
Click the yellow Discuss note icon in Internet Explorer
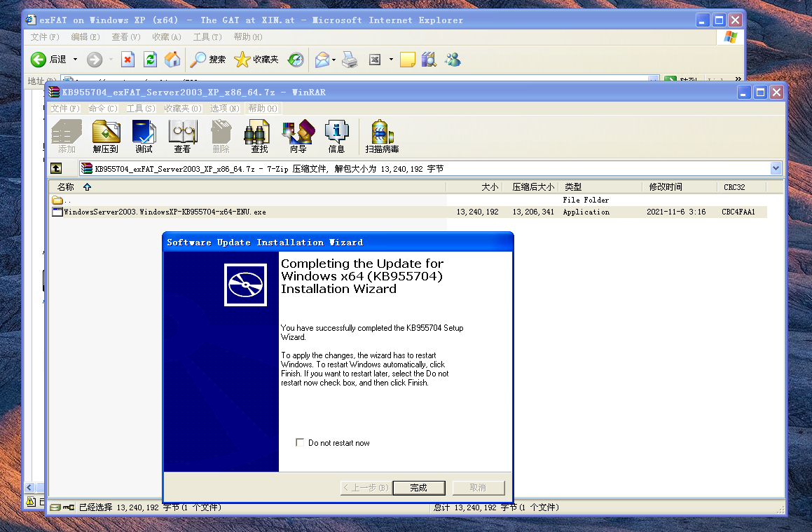408,60
